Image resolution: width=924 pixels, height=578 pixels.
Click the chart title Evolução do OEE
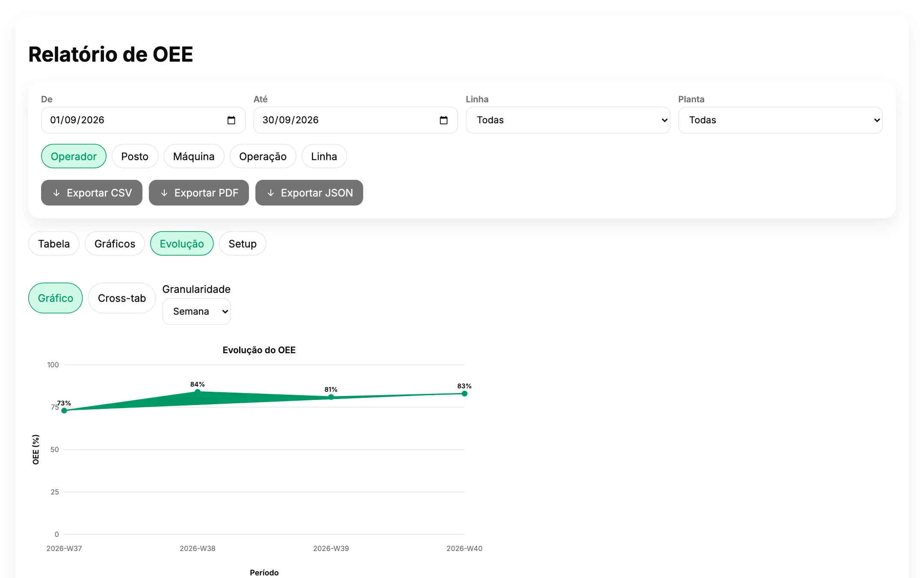259,350
